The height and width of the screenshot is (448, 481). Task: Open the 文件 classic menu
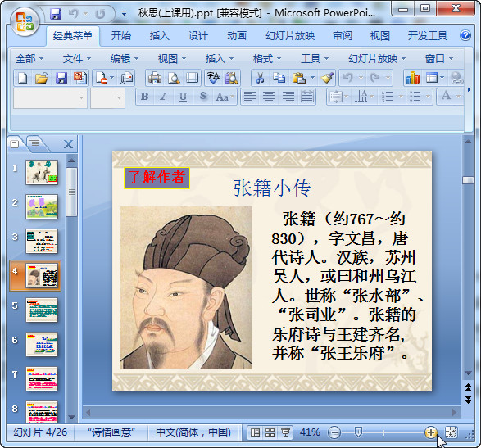tap(77, 59)
